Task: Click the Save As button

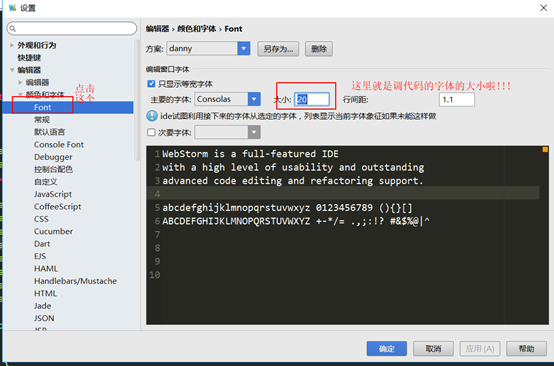Action: [278, 49]
